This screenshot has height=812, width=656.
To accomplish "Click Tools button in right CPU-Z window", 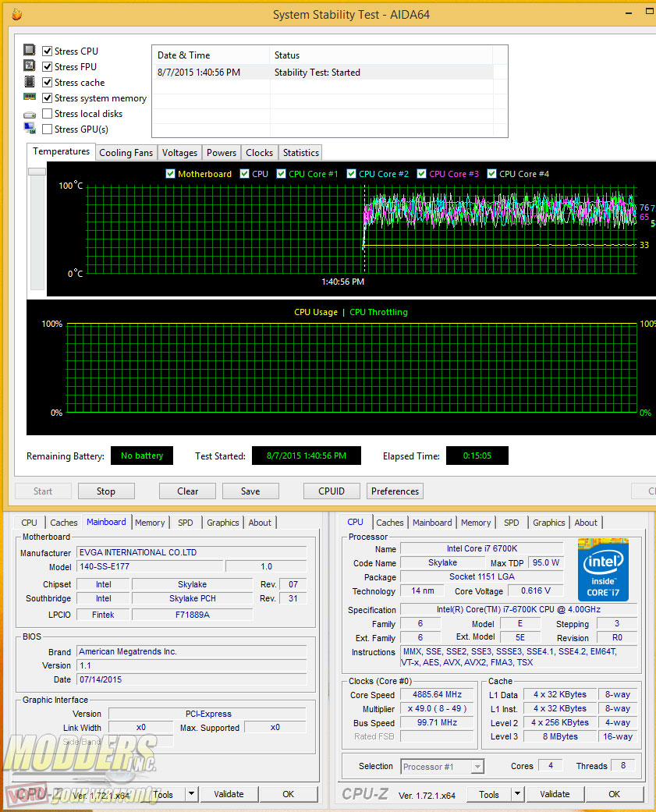I will pos(489,794).
